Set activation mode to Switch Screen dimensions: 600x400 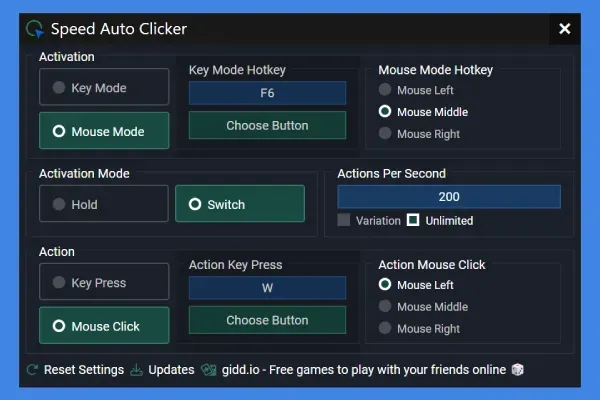click(240, 204)
